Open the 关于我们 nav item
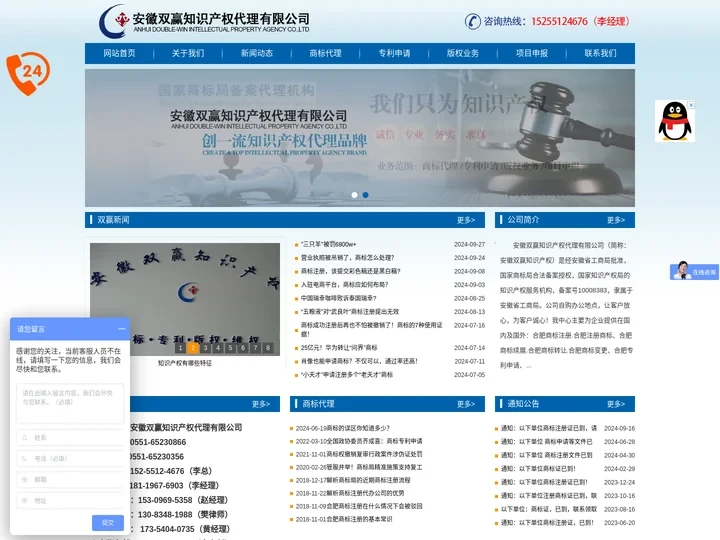Screen dimensions: 720x540 (188, 53)
